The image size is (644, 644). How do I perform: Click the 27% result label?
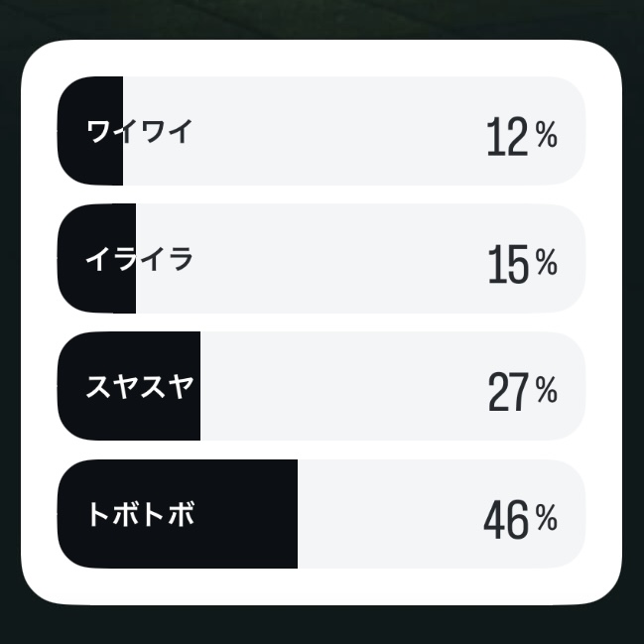point(522,391)
